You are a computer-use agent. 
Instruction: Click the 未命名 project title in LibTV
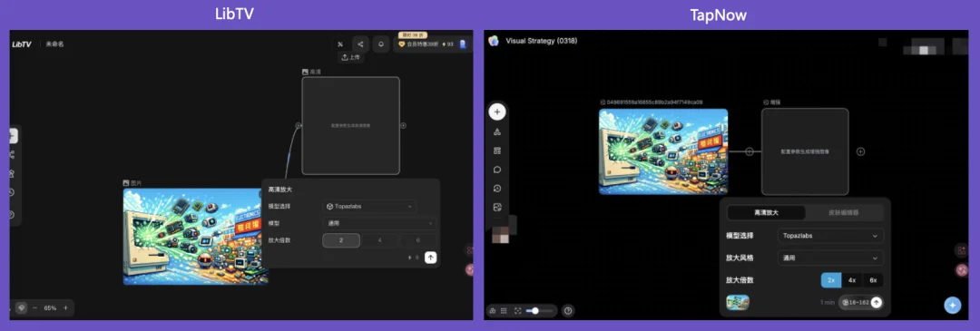(x=55, y=44)
